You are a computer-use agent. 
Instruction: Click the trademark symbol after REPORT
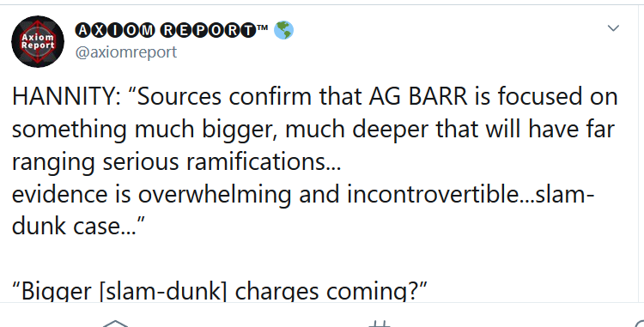263,27
